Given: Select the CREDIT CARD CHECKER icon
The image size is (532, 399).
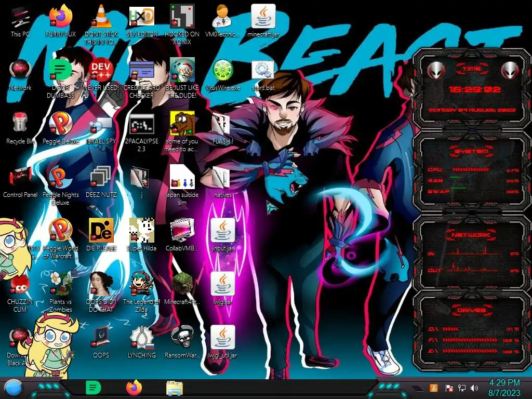Looking at the screenshot, I should (x=142, y=71).
